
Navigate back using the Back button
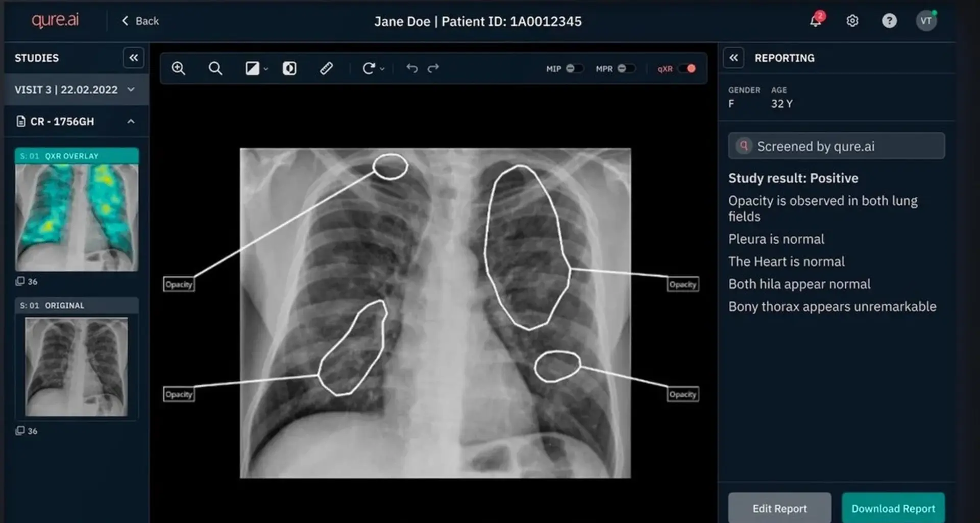click(x=139, y=21)
